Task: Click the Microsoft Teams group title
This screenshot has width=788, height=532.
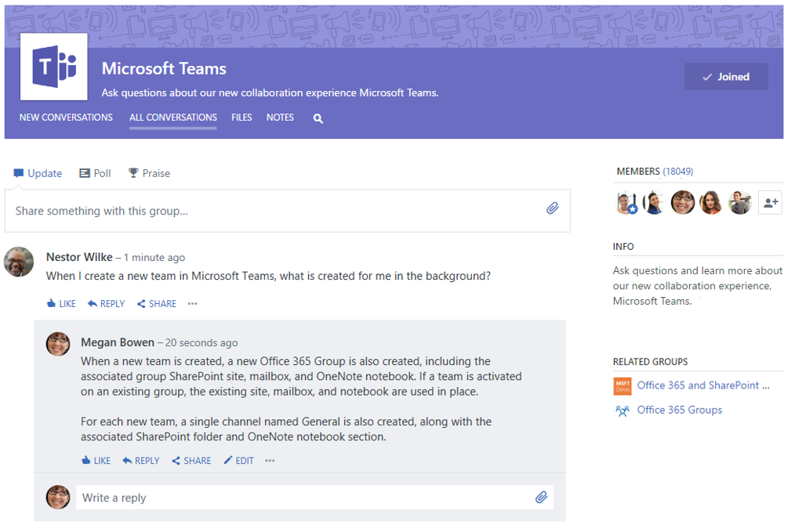Action: (164, 69)
